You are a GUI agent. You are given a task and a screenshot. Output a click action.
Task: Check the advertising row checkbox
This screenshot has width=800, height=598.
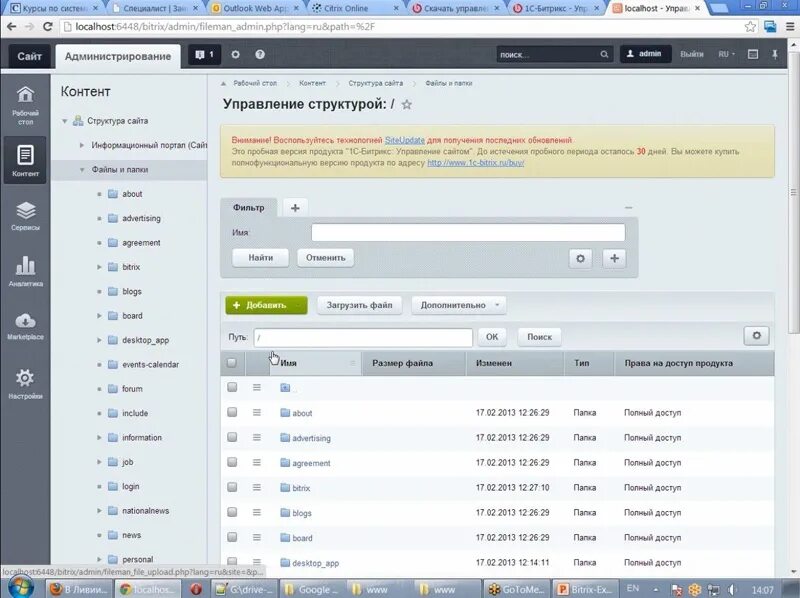(232, 437)
